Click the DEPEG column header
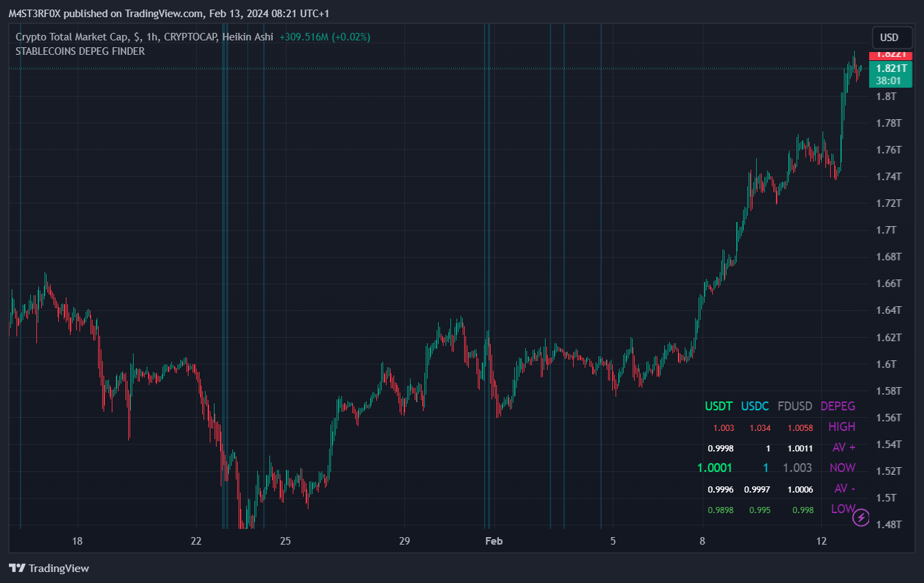The width and height of the screenshot is (924, 583). pos(838,406)
